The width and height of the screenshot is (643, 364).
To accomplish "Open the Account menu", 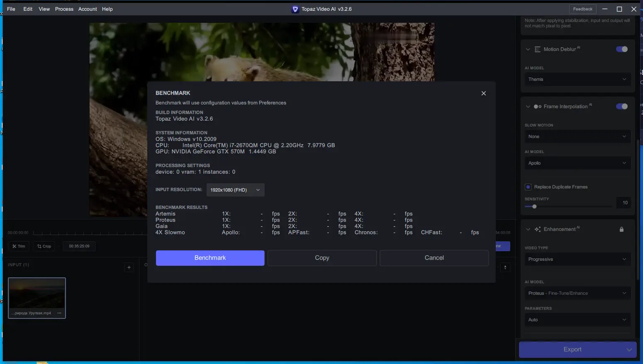I will pyautogui.click(x=88, y=9).
